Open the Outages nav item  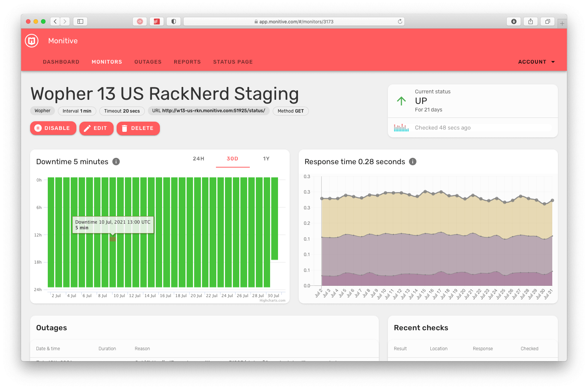[x=148, y=62]
